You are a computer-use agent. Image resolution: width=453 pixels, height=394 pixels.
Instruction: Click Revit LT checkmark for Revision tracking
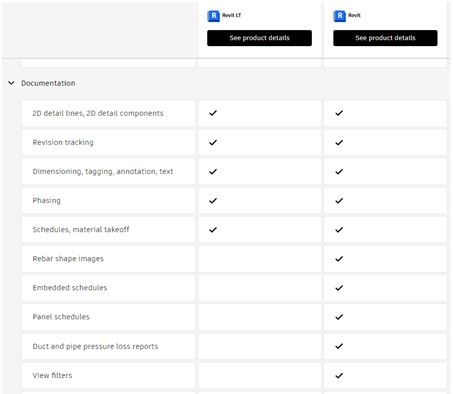click(213, 142)
